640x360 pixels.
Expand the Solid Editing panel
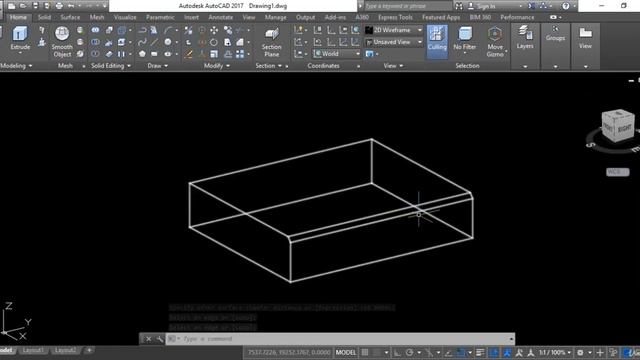coord(111,66)
